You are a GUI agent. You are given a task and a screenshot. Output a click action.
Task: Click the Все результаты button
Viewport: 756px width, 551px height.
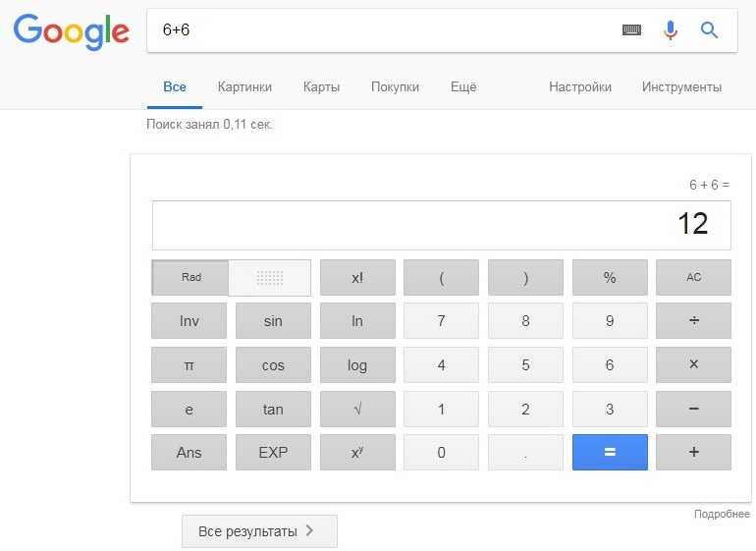point(259,531)
